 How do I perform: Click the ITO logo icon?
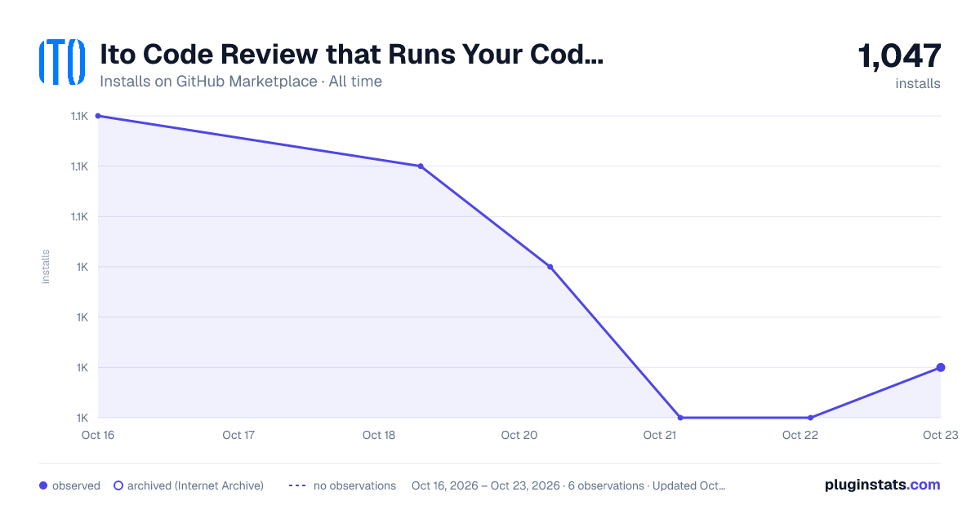click(62, 62)
